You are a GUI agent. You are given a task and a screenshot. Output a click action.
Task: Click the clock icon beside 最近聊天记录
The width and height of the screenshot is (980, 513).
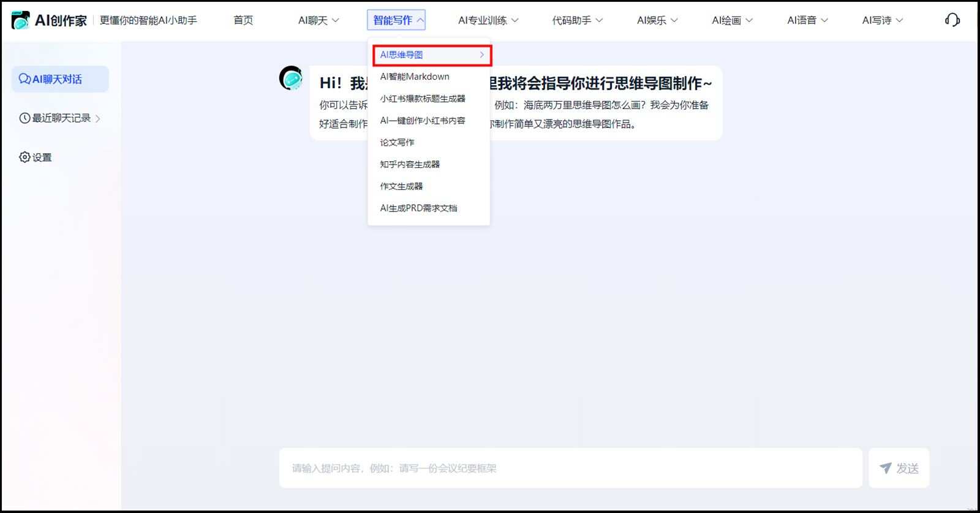[x=24, y=118]
